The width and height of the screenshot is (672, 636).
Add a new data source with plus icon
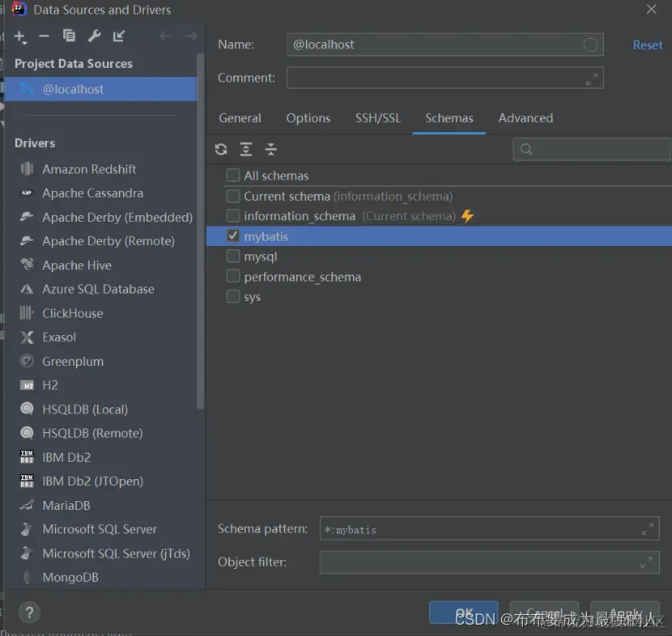(x=20, y=37)
